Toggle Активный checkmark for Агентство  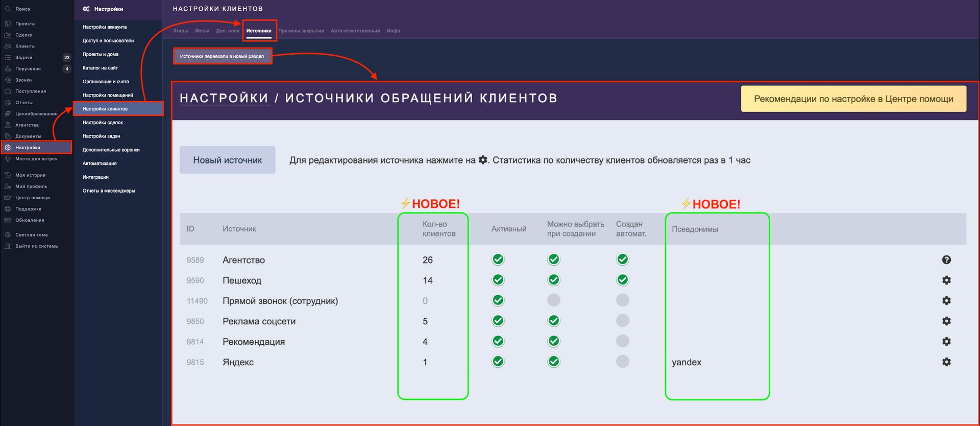click(498, 259)
